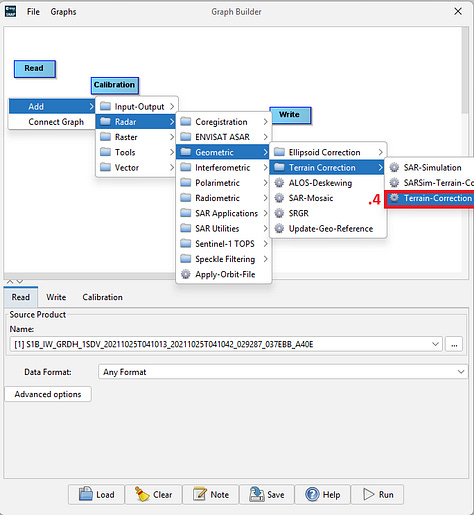Select the Write node in the graph
The width and height of the screenshot is (474, 515).
click(290, 115)
